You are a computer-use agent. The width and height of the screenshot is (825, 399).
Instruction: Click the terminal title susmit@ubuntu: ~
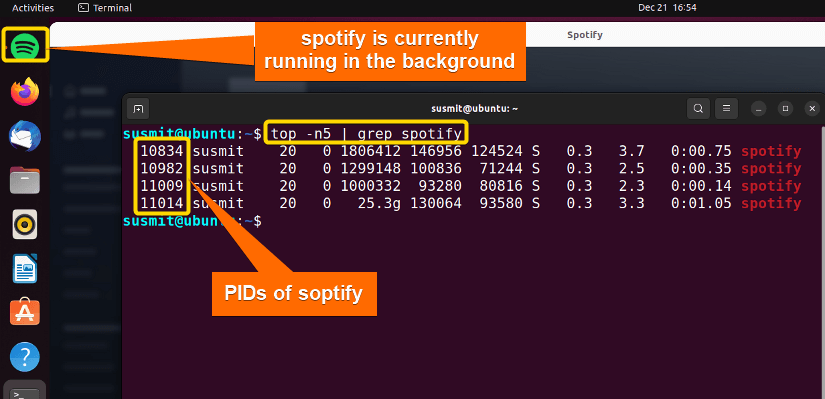475,109
